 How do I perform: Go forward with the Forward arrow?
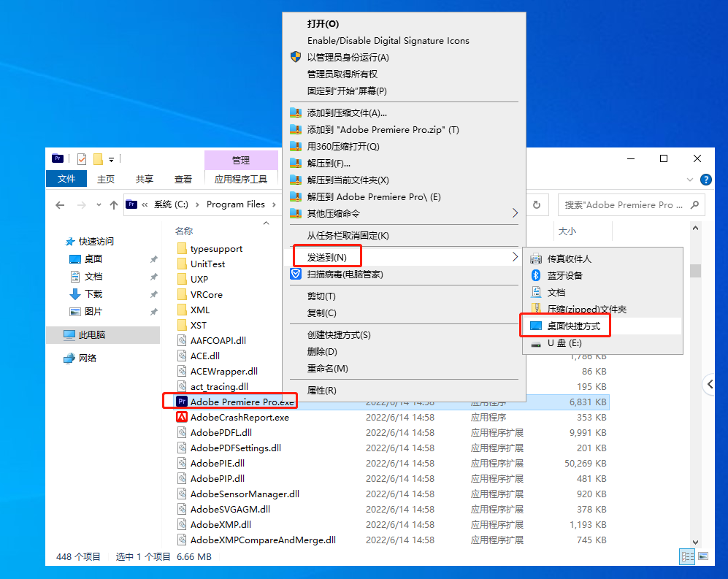coord(82,204)
